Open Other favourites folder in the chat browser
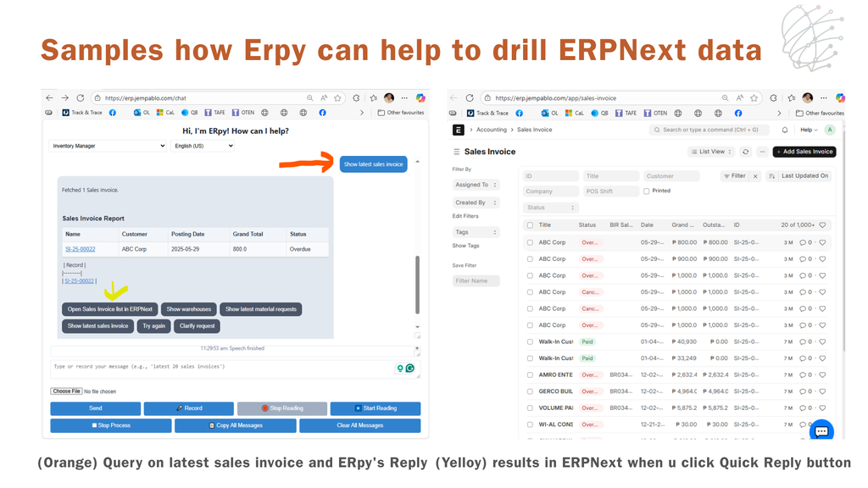This screenshot has height=488, width=868. 401,113
